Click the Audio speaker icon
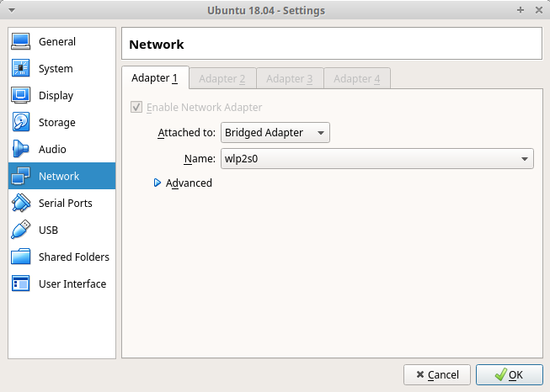This screenshot has width=550, height=392. tap(21, 149)
